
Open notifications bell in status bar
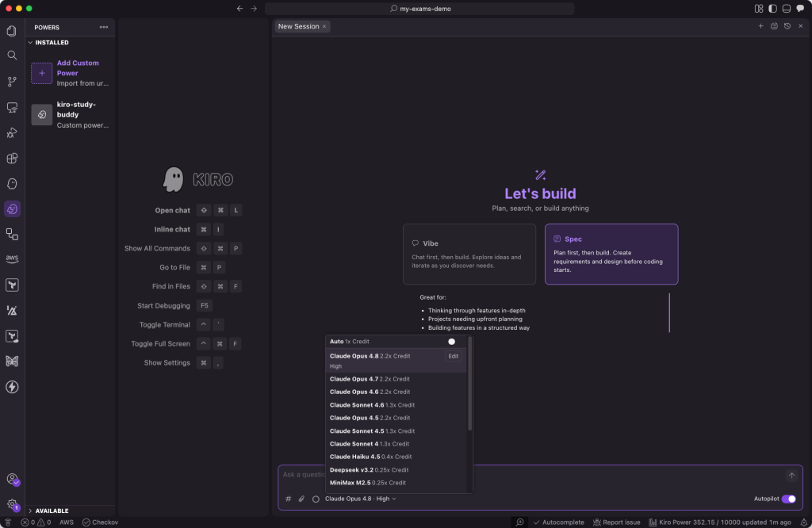point(804,522)
